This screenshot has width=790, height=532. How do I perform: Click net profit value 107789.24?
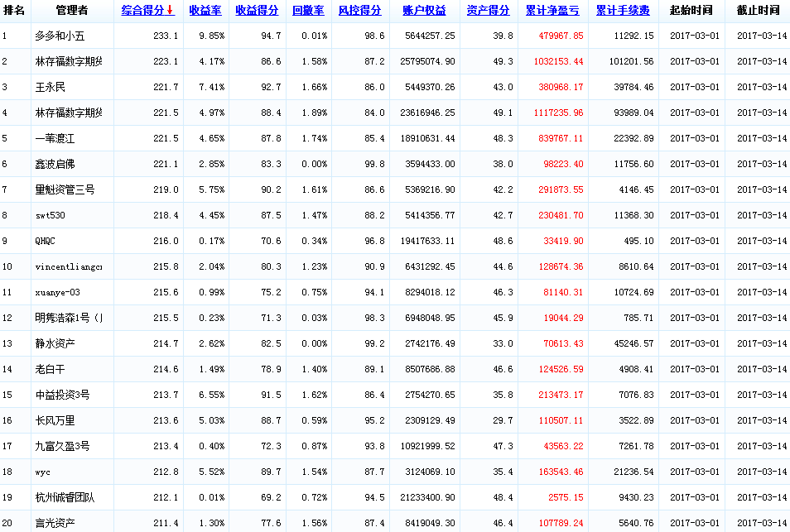[x=561, y=524]
